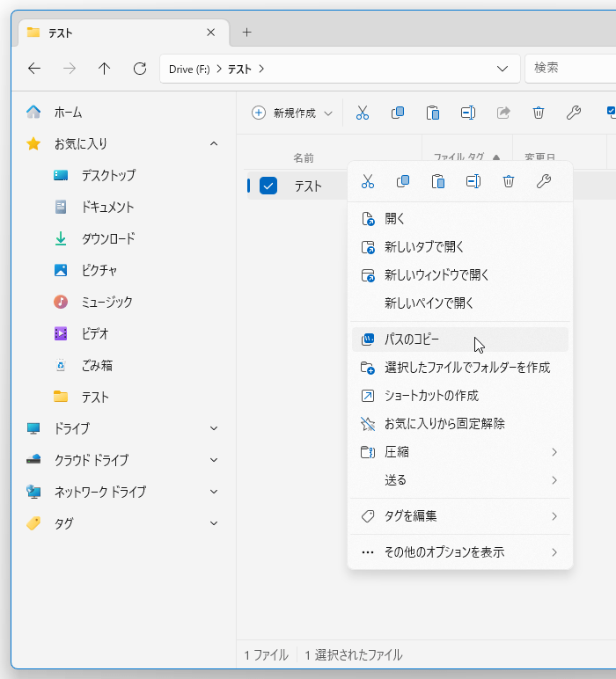Choose お気に入りから固定解除
The height and width of the screenshot is (679, 616).
(460, 424)
